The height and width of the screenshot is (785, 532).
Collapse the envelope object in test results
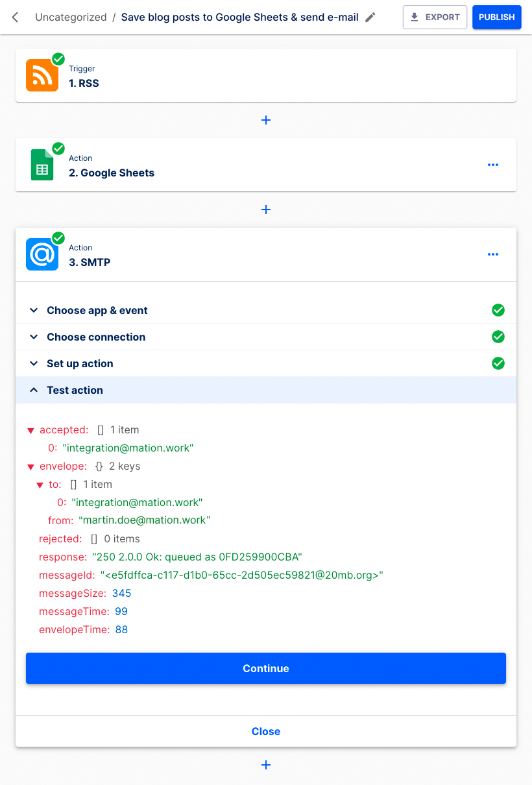point(30,466)
